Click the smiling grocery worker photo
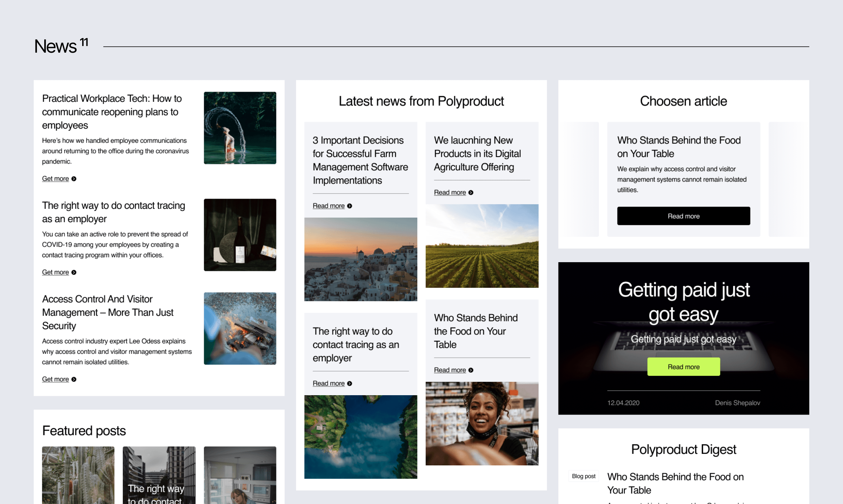 click(482, 423)
